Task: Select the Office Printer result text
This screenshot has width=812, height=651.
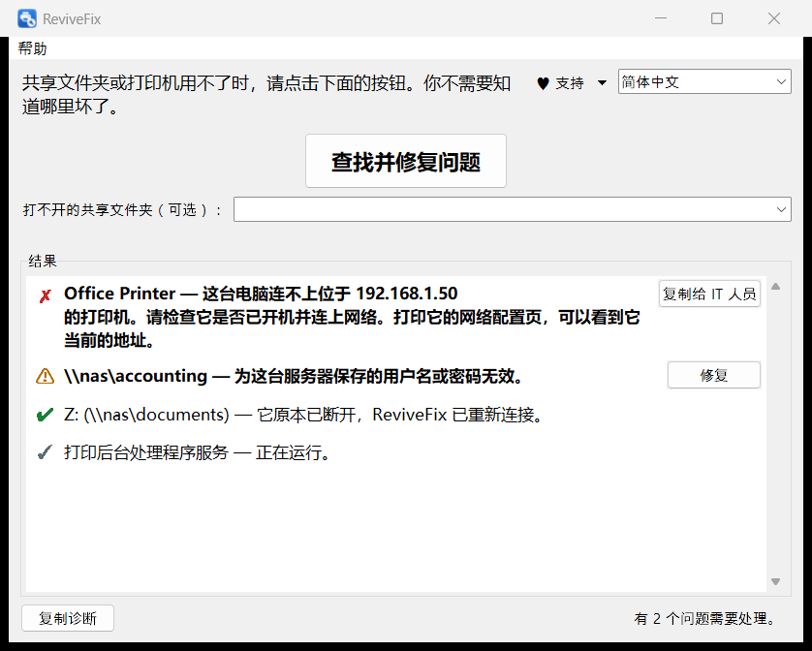Action: click(x=352, y=317)
